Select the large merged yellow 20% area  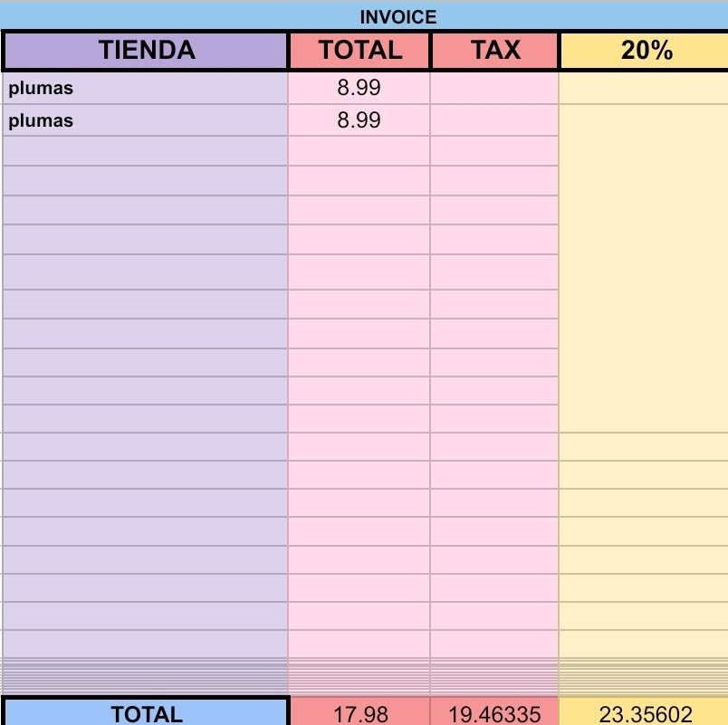coord(644,268)
